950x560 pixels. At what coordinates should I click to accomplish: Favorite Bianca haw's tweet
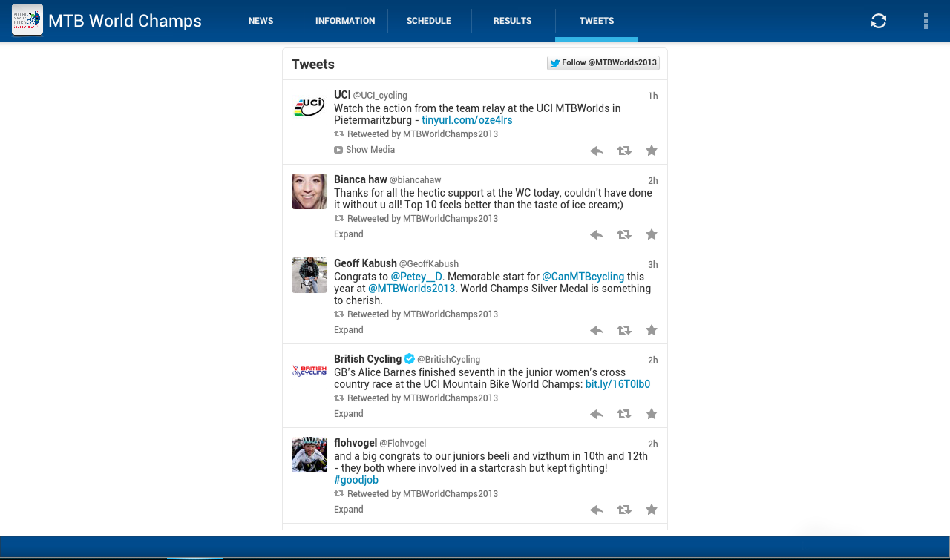(652, 234)
